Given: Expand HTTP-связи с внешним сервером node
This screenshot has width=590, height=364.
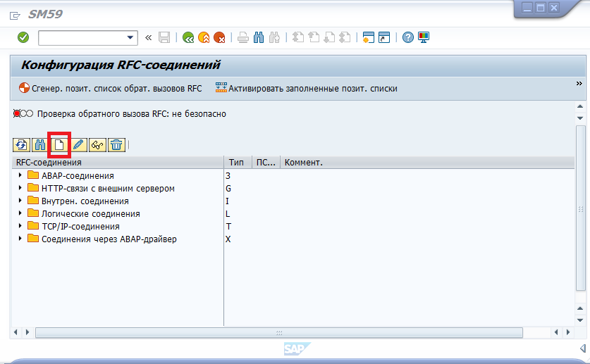Looking at the screenshot, I should (20, 188).
